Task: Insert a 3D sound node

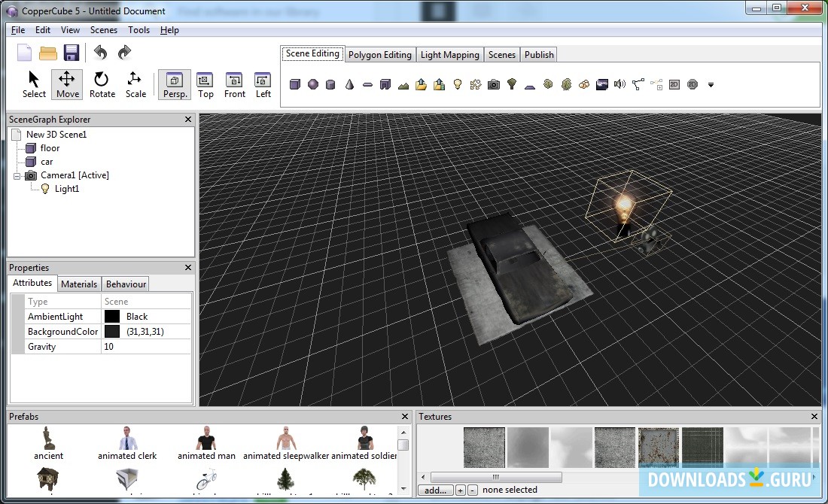Action: [619, 84]
